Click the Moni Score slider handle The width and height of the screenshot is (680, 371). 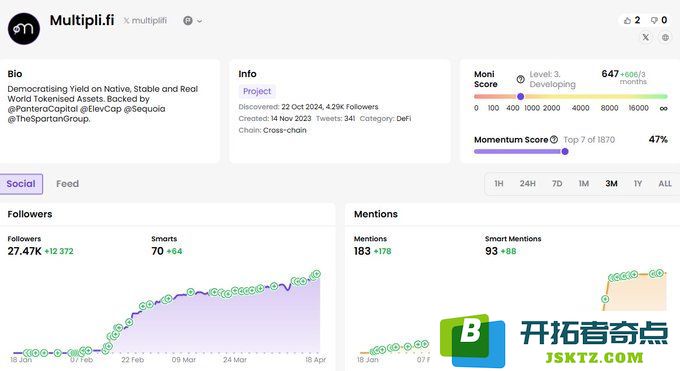(520, 96)
